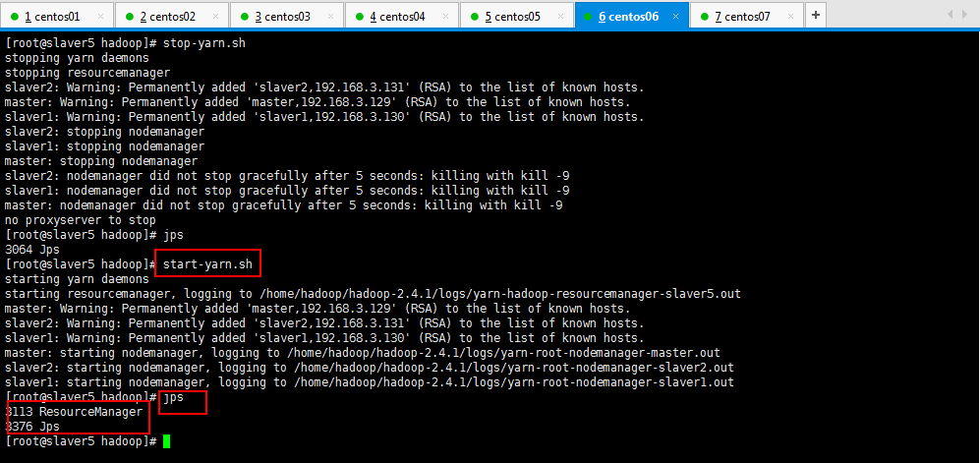Click the 'no proxyserver to stop' line
The width and height of the screenshot is (980, 463).
[80, 220]
